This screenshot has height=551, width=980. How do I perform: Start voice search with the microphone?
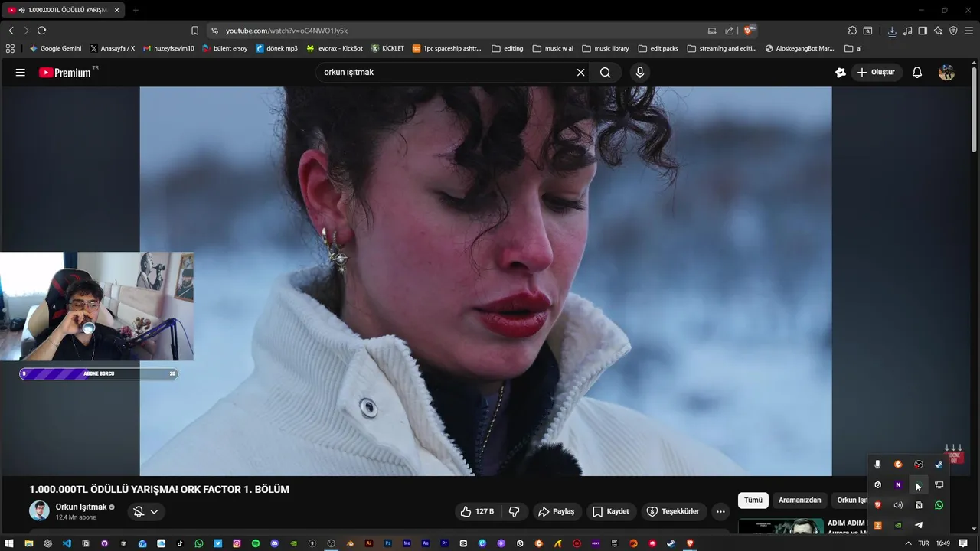coord(640,72)
